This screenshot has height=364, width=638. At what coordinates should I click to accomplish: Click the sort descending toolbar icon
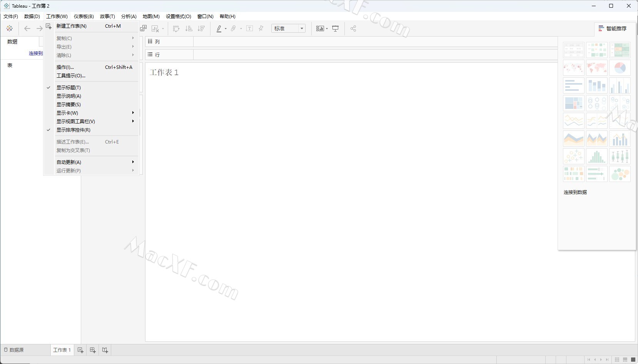[201, 28]
